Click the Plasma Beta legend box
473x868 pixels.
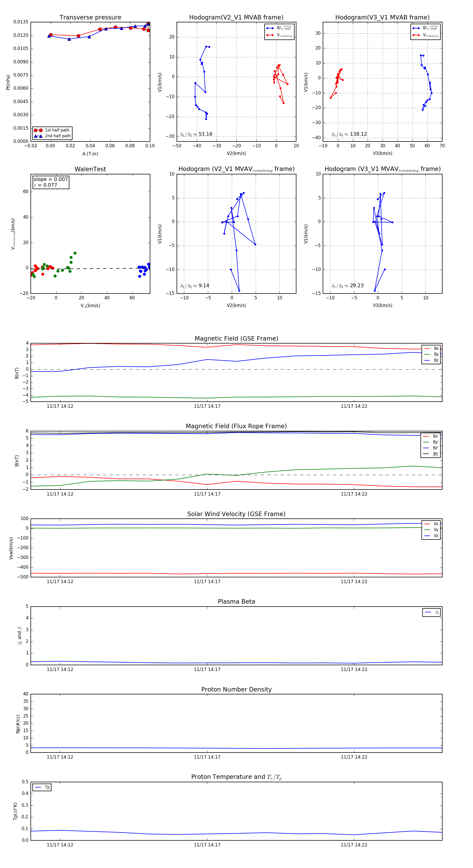[431, 612]
